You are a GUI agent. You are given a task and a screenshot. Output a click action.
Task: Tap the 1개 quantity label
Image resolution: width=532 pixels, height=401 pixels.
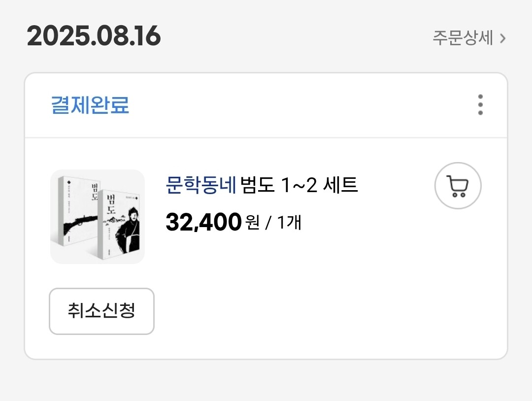coord(289,223)
